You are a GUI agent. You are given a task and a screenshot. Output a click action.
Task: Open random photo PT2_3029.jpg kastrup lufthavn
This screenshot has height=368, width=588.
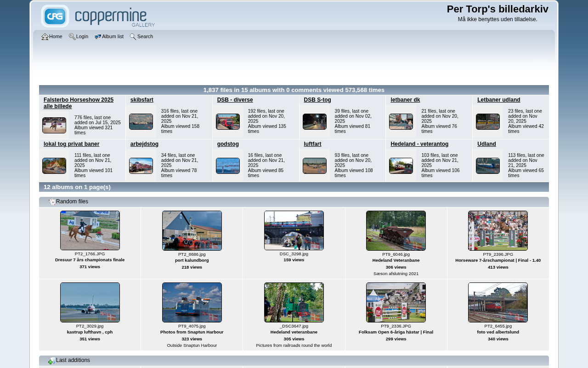pyautogui.click(x=90, y=302)
